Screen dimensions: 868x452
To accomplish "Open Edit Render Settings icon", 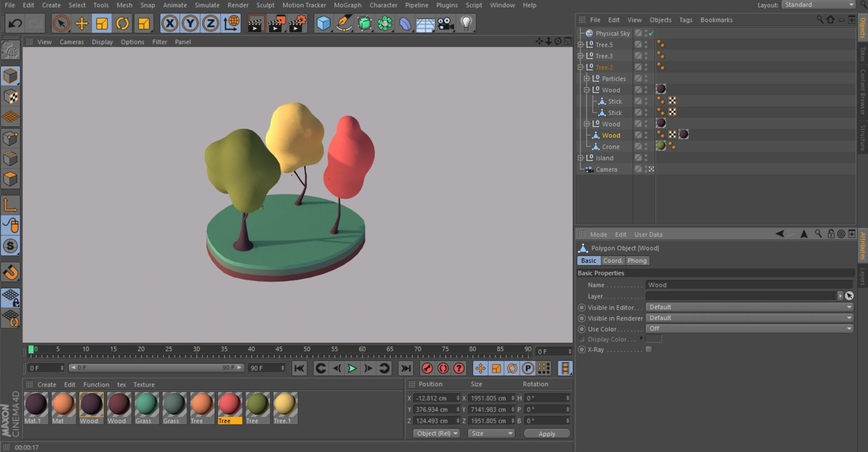I will [x=297, y=24].
